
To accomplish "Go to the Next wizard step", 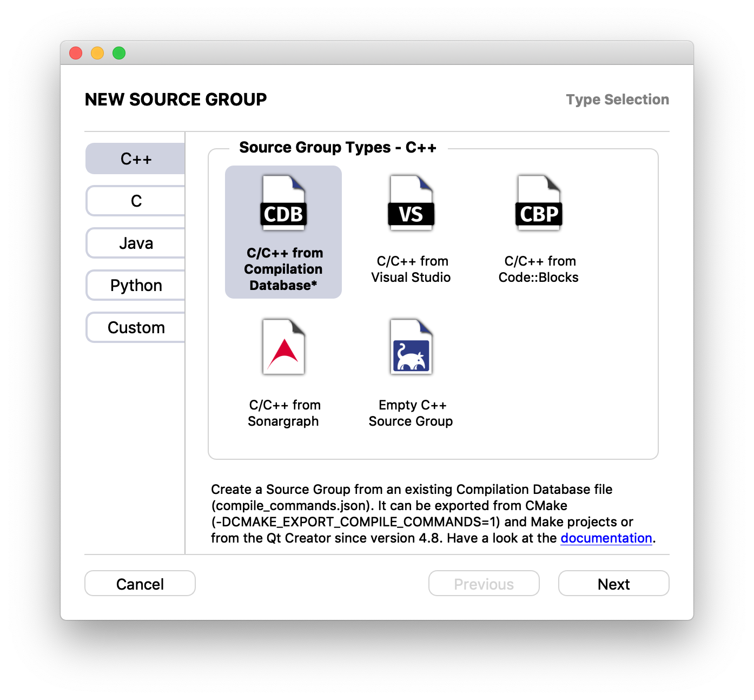I will coord(614,584).
